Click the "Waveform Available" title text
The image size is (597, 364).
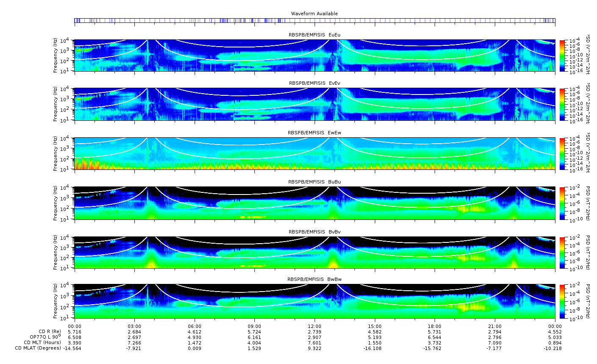click(x=314, y=14)
